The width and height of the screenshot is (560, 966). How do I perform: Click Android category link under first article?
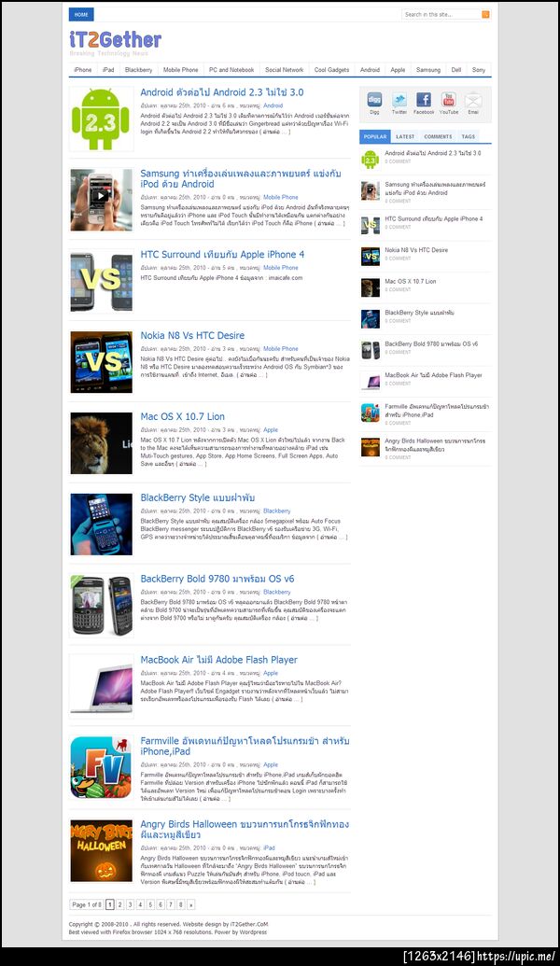click(273, 106)
